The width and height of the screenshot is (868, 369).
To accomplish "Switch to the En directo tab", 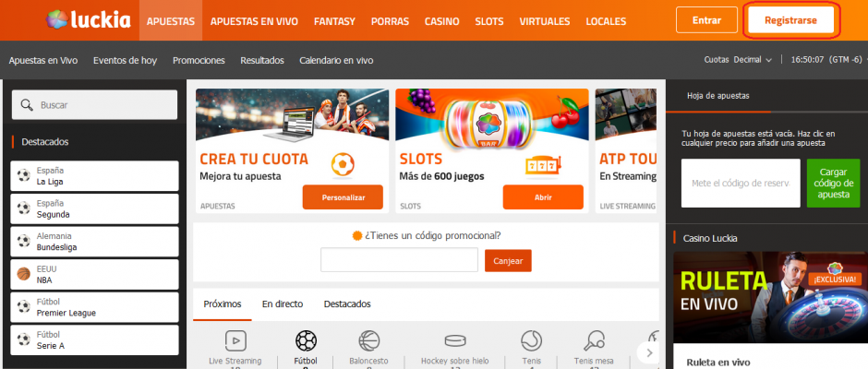I will pyautogui.click(x=282, y=304).
